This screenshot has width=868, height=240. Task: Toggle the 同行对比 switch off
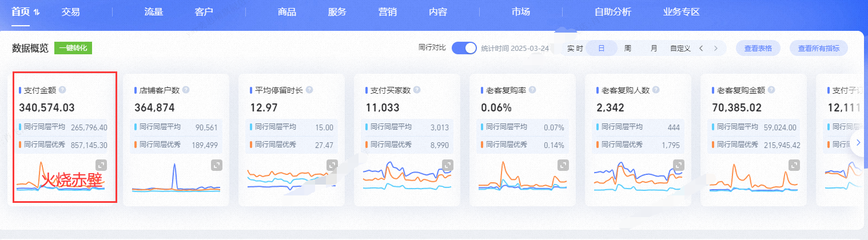point(464,48)
